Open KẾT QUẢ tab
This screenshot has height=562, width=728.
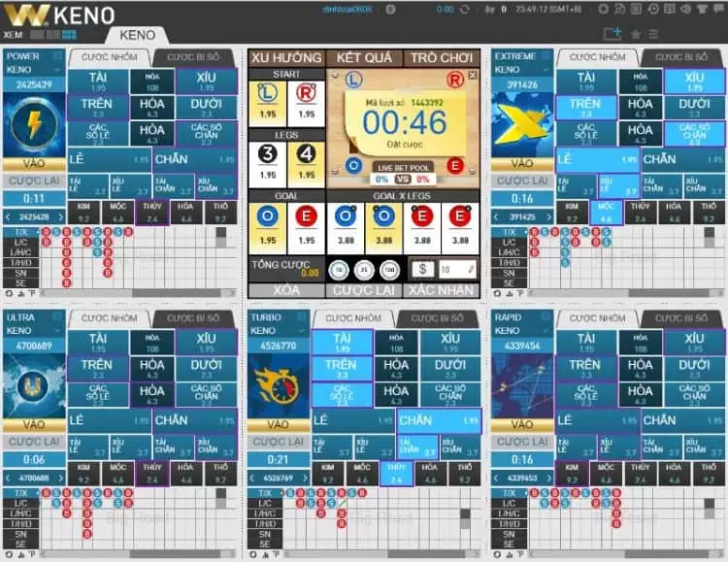[364, 58]
